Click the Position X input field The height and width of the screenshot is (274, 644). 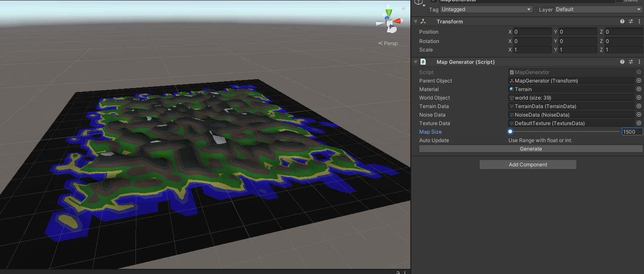(x=532, y=32)
